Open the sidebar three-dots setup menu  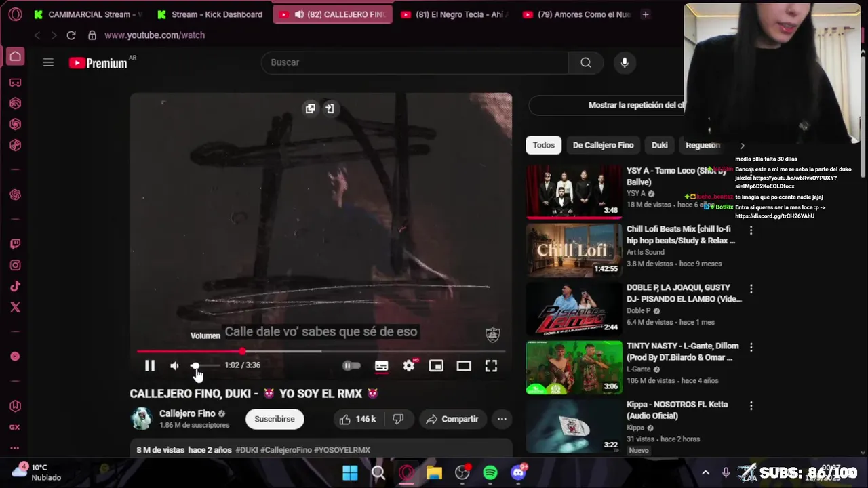coord(15,448)
